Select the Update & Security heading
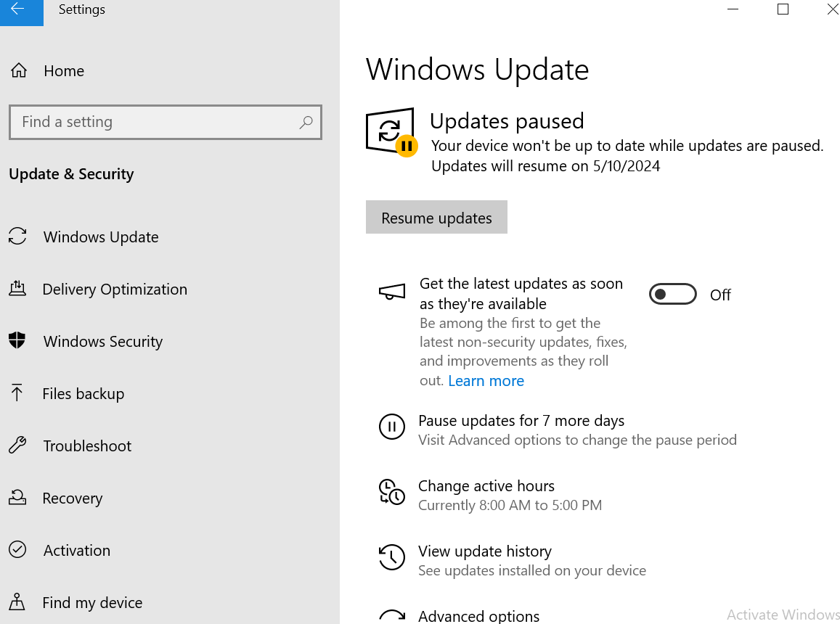The image size is (840, 624). (x=71, y=174)
